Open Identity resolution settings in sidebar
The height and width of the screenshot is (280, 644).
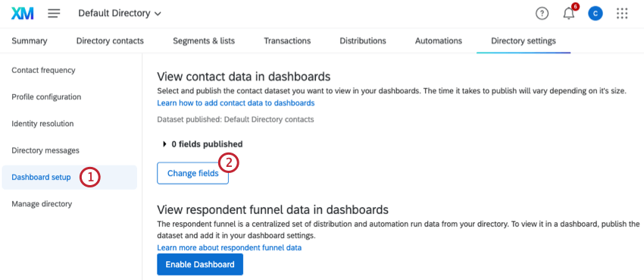42,124
